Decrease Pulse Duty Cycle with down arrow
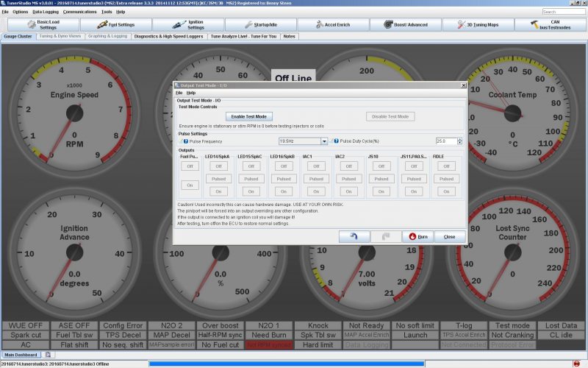 [460, 143]
